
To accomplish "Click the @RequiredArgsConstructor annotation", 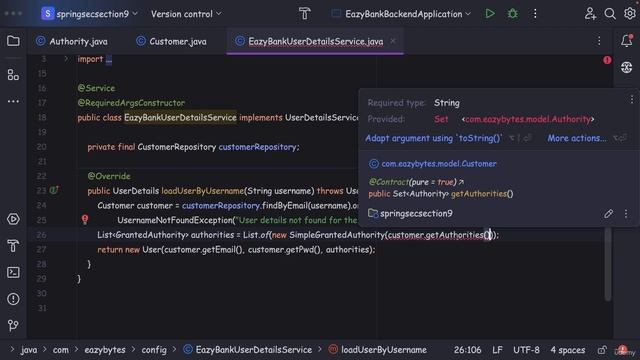I will point(131,103).
